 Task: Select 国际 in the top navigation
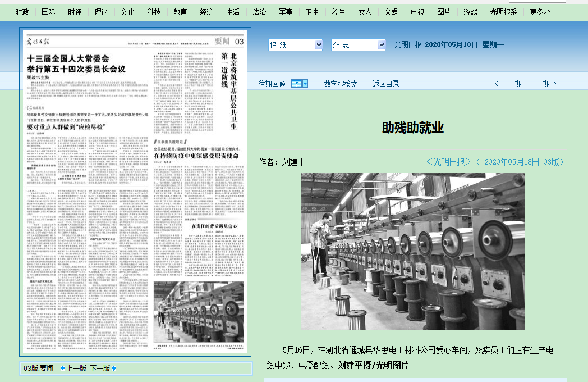49,12
